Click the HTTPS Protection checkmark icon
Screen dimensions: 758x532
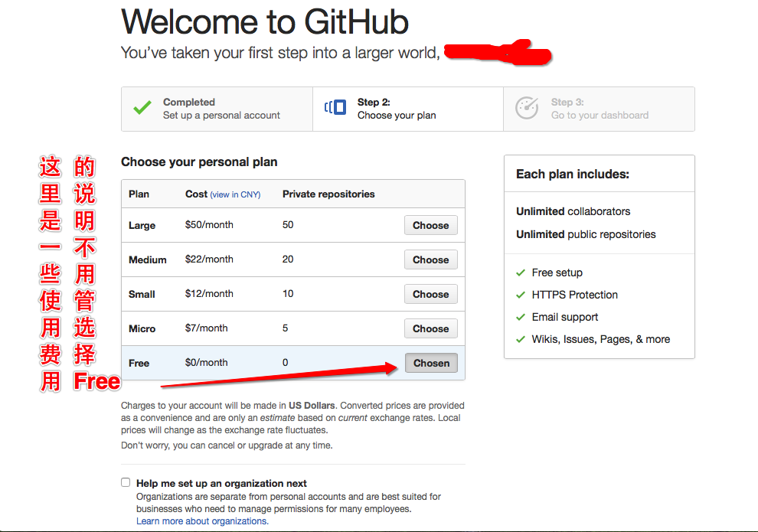click(521, 295)
